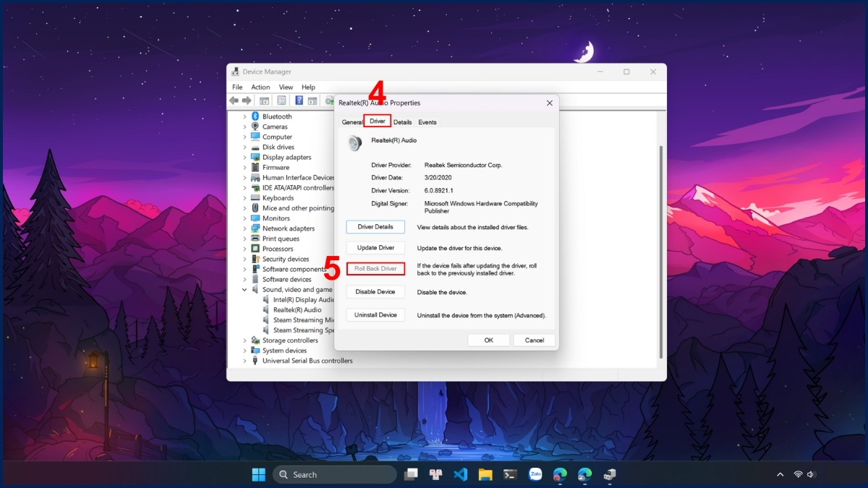Launch Microsoft Edge from the taskbar

click(x=560, y=475)
